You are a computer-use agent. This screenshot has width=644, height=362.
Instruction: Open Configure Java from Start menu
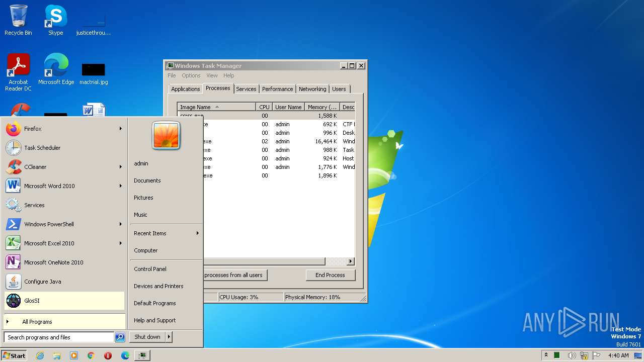[64, 282]
